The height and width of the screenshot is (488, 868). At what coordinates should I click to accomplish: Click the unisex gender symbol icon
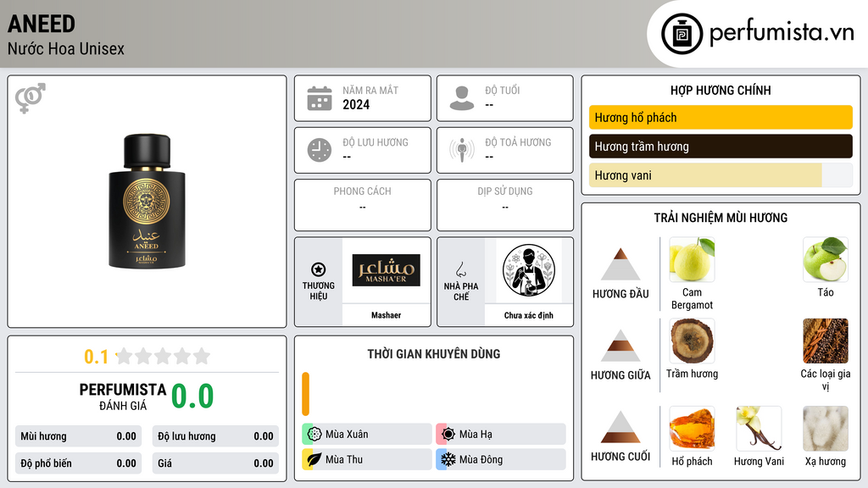[x=31, y=98]
